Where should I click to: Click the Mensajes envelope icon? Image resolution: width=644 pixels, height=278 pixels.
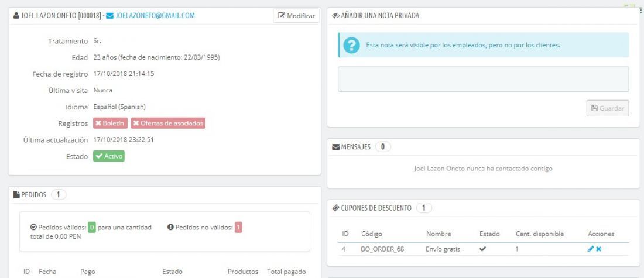pos(335,147)
